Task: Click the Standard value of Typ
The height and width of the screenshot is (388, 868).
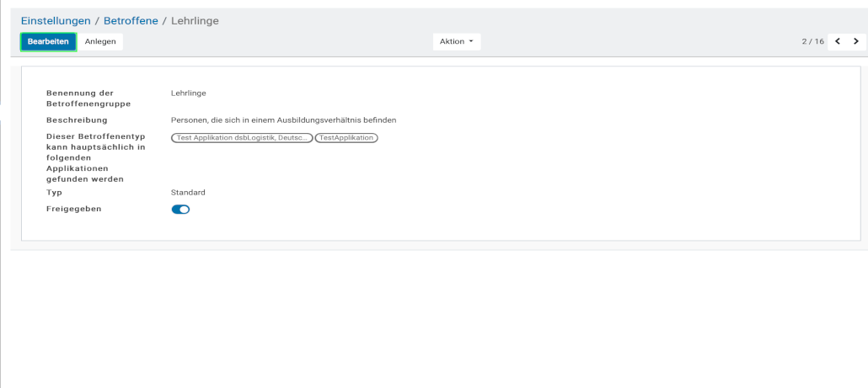Action: tap(188, 193)
